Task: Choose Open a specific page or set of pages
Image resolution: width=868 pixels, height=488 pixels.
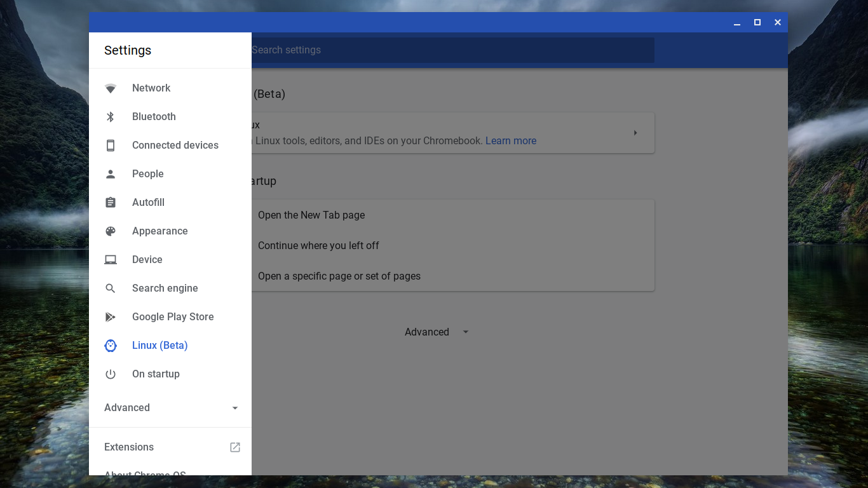Action: pos(339,276)
